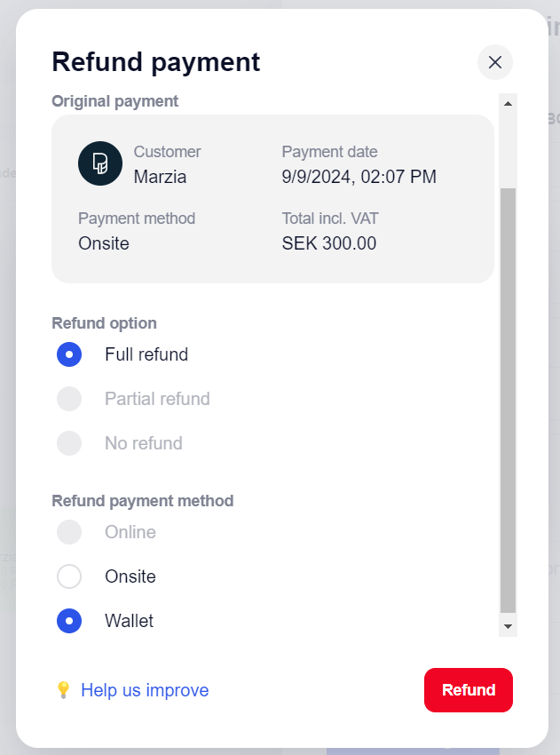Select the Full refund option

[x=69, y=354]
